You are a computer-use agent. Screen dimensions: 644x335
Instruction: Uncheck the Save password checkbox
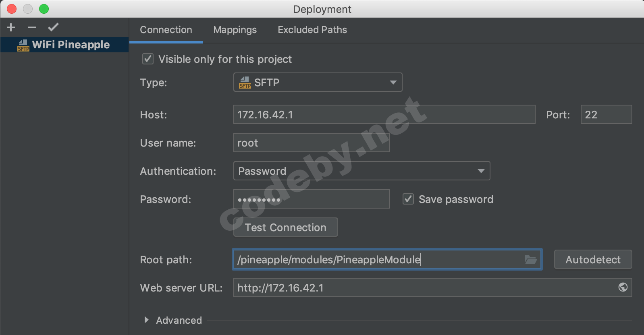(x=408, y=199)
